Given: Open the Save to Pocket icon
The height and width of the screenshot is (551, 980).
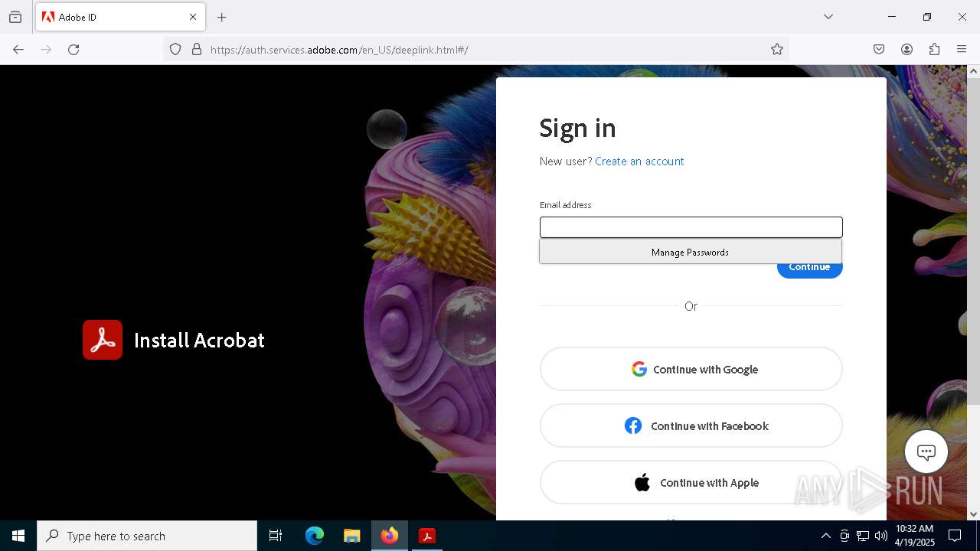Looking at the screenshot, I should [879, 50].
